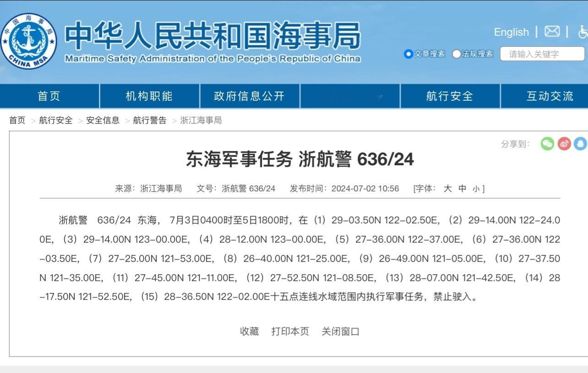Open the email envelope icon in header
The height and width of the screenshot is (373, 588).
[x=552, y=32]
